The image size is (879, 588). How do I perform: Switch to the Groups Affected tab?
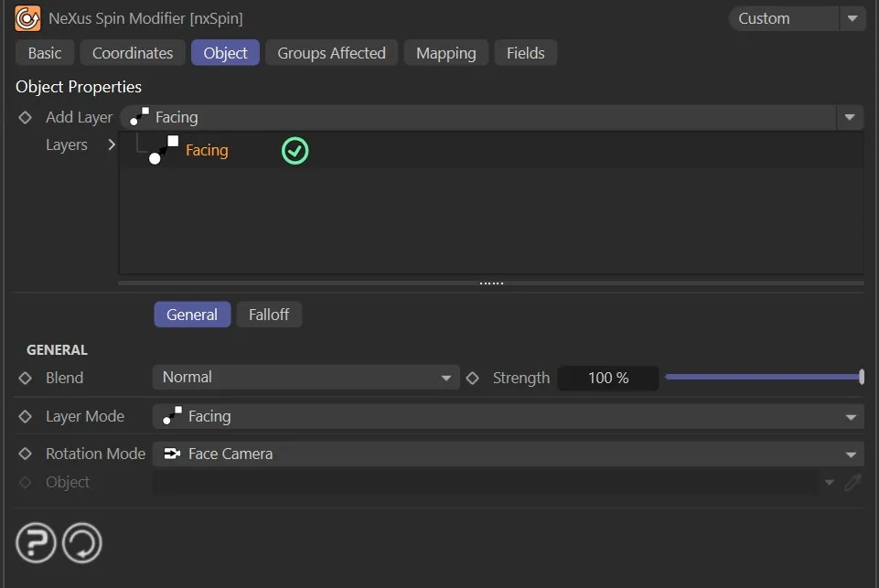(x=331, y=52)
